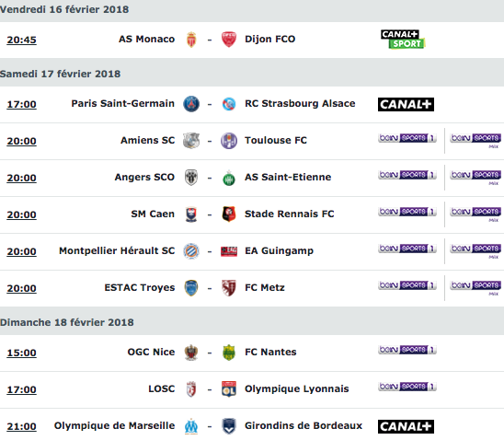
Task: Click beIN Sports 1 logo for Nice-Nantes
Action: click(x=407, y=350)
